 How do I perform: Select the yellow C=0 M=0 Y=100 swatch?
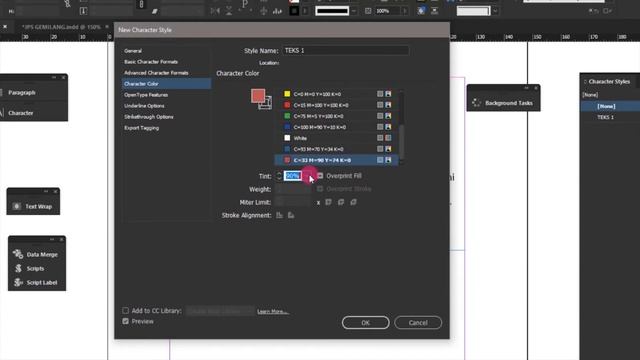pyautogui.click(x=337, y=94)
